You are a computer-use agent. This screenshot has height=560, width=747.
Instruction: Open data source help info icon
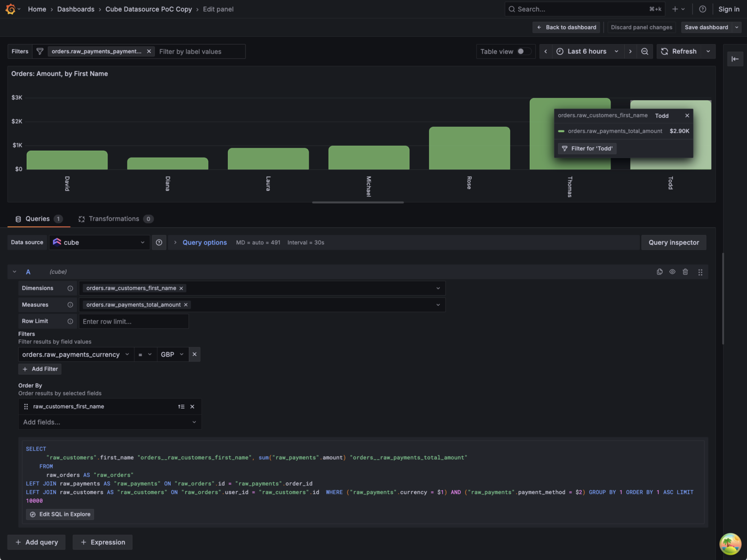pos(159,243)
